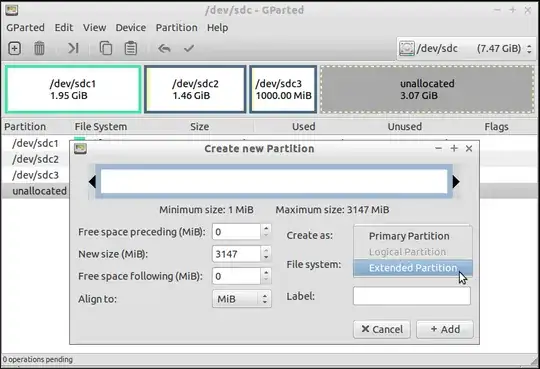Click the stepper arrows for Free space following
Screen dimensions: 540x369
tap(266, 276)
